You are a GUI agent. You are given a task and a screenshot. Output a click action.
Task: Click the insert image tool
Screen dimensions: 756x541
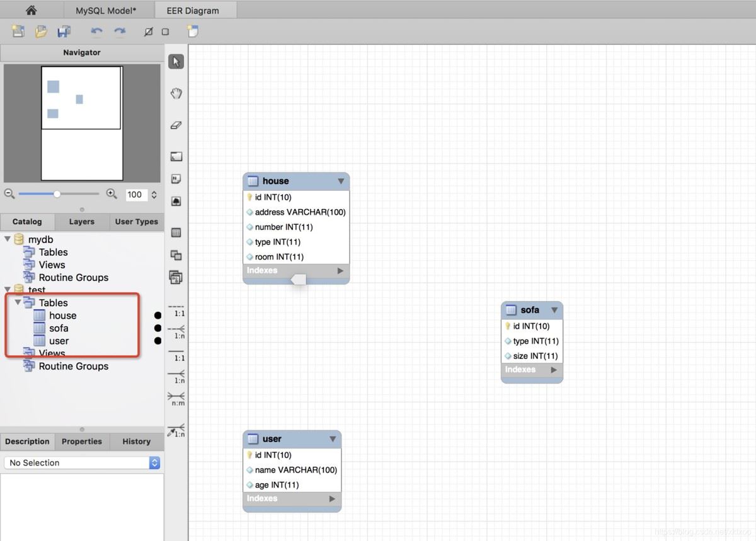pos(176,201)
